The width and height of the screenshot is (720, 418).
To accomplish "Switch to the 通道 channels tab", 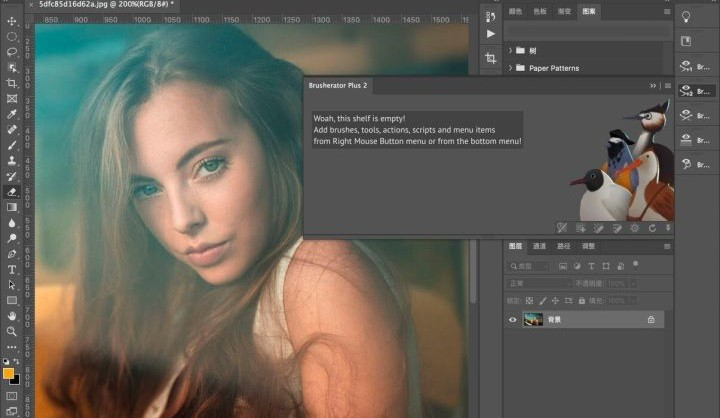I will click(x=539, y=246).
